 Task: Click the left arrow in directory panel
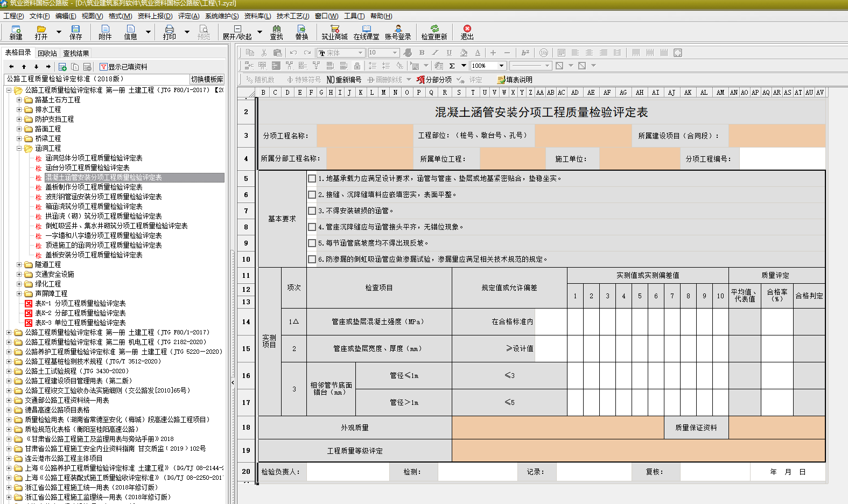pos(11,67)
